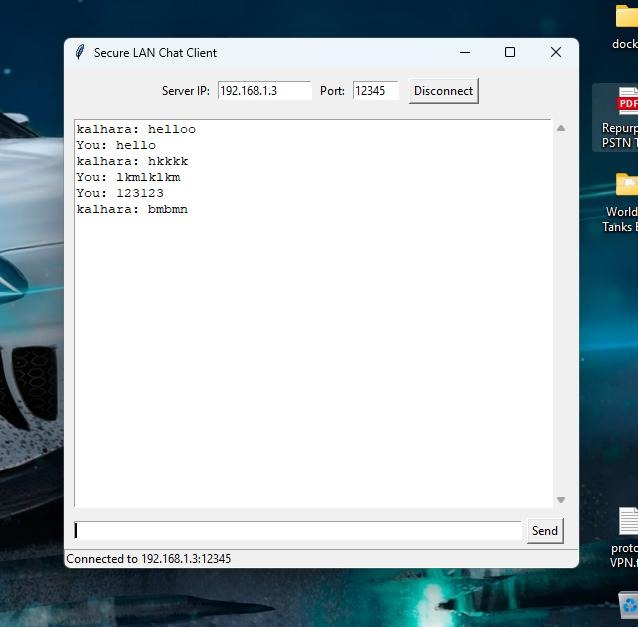Screen dimensions: 638x627
Task: Click the Recycle Bin desktop icon
Action: (x=629, y=605)
